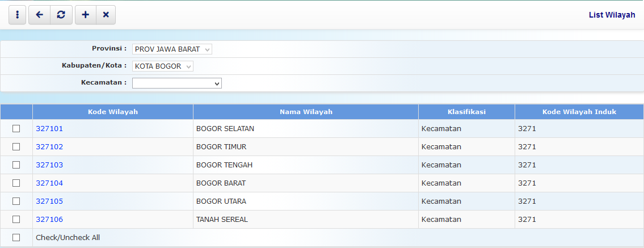Click the Klasifikasi column header

[x=466, y=112]
